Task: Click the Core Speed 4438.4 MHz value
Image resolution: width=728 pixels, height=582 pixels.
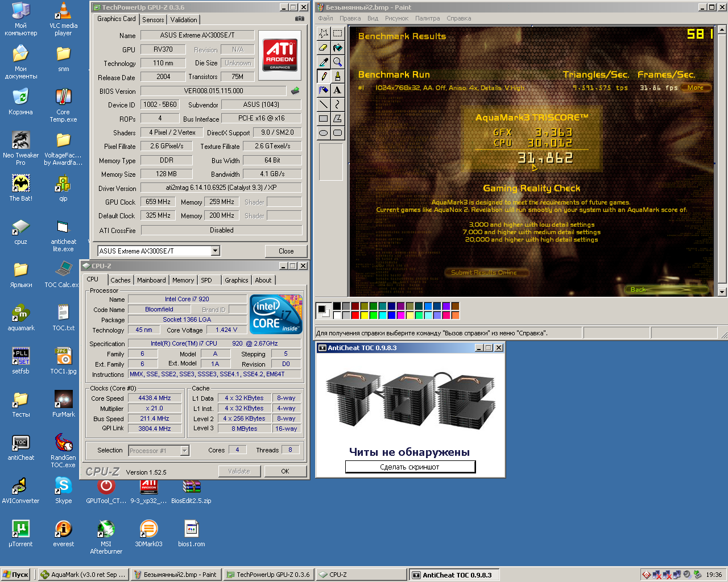Action: click(x=155, y=398)
